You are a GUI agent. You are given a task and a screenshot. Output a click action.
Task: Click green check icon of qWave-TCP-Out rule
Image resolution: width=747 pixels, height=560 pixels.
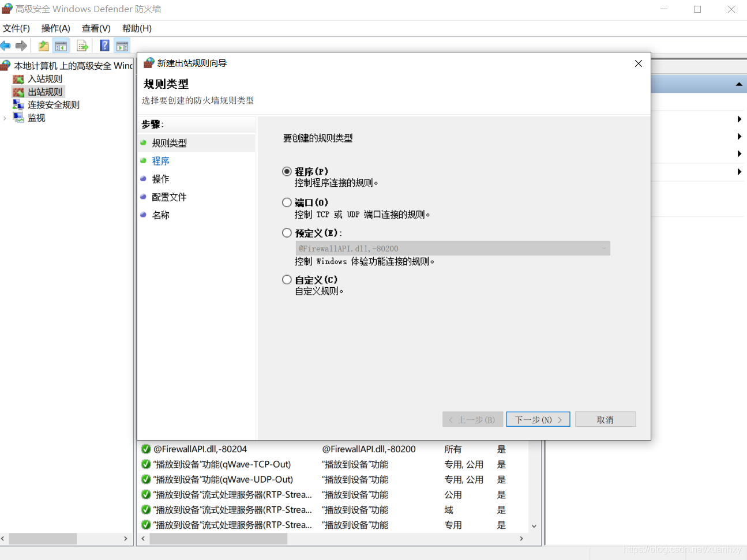tap(146, 464)
